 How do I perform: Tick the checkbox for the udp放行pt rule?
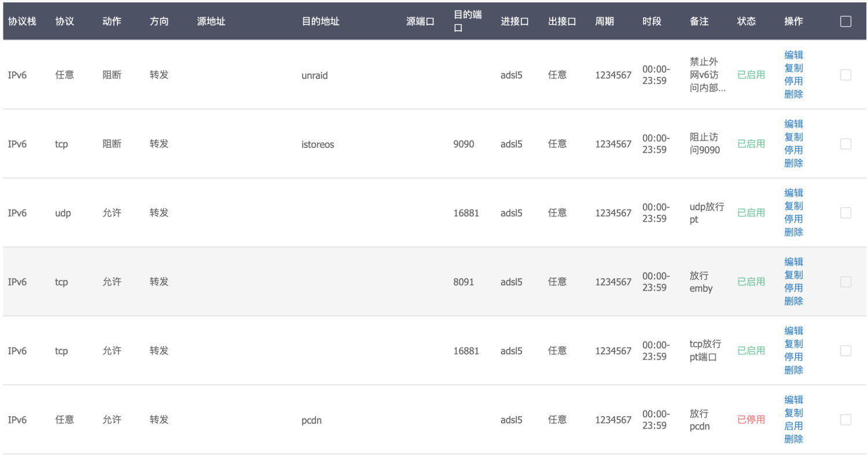pos(845,212)
